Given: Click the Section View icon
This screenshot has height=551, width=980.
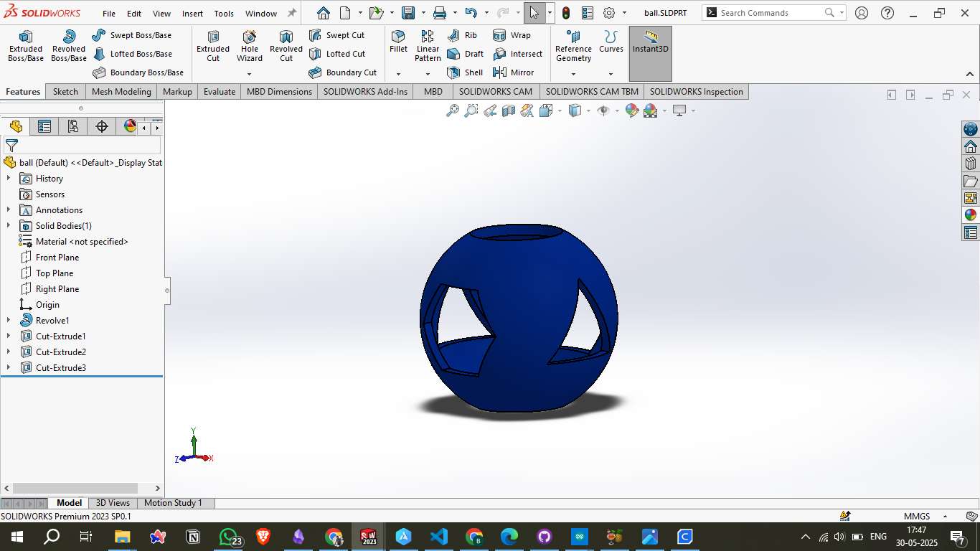Looking at the screenshot, I should [509, 110].
